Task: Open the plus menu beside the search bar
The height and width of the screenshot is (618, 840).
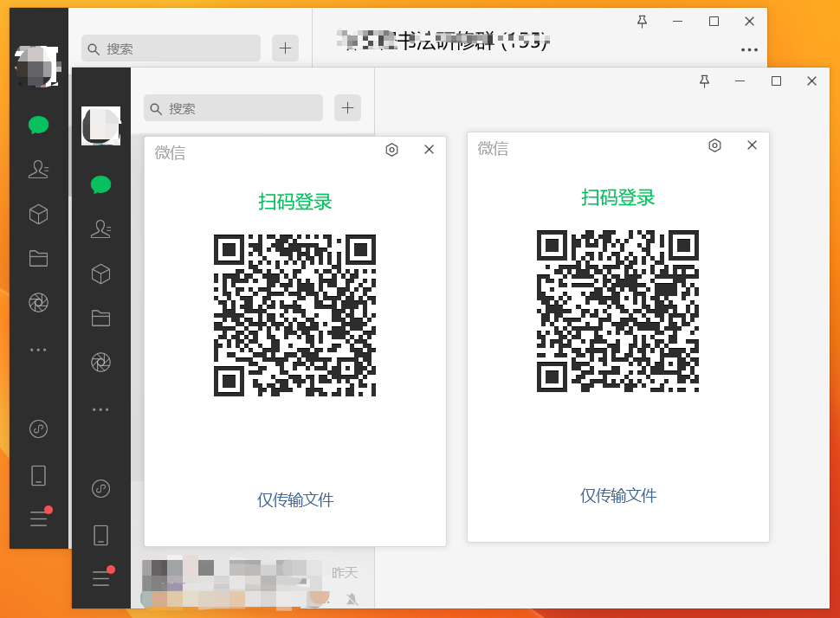Action: [347, 107]
